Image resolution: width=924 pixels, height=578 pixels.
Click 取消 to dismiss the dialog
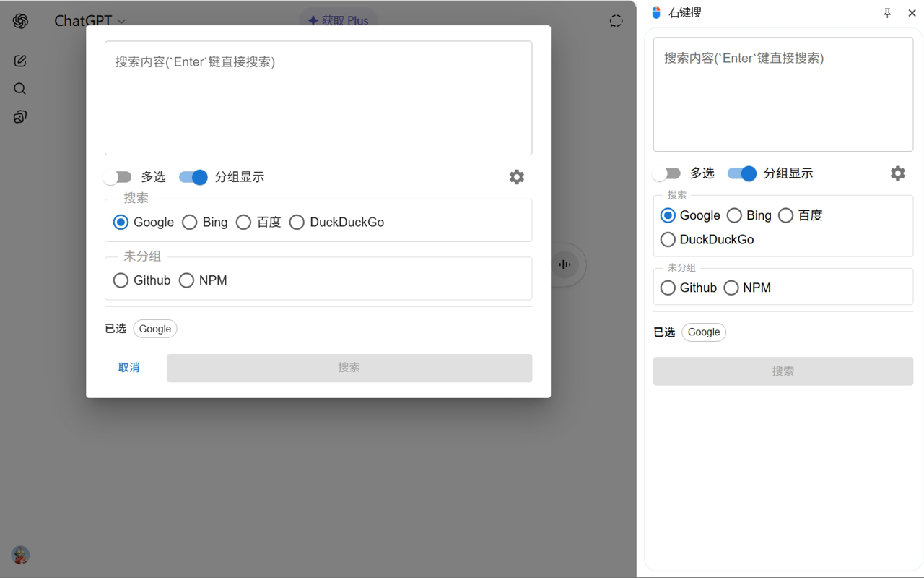129,368
